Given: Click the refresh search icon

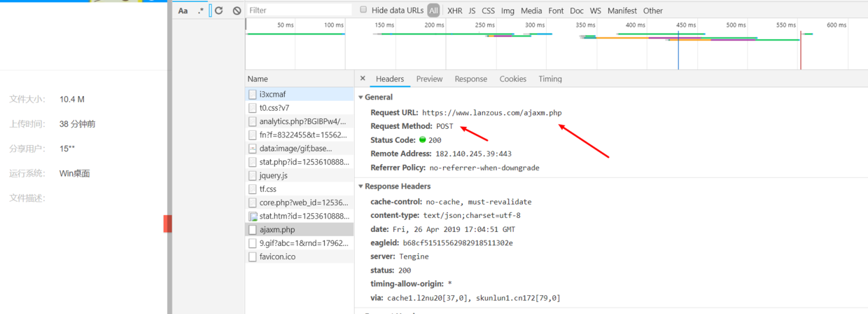Looking at the screenshot, I should click(x=219, y=11).
